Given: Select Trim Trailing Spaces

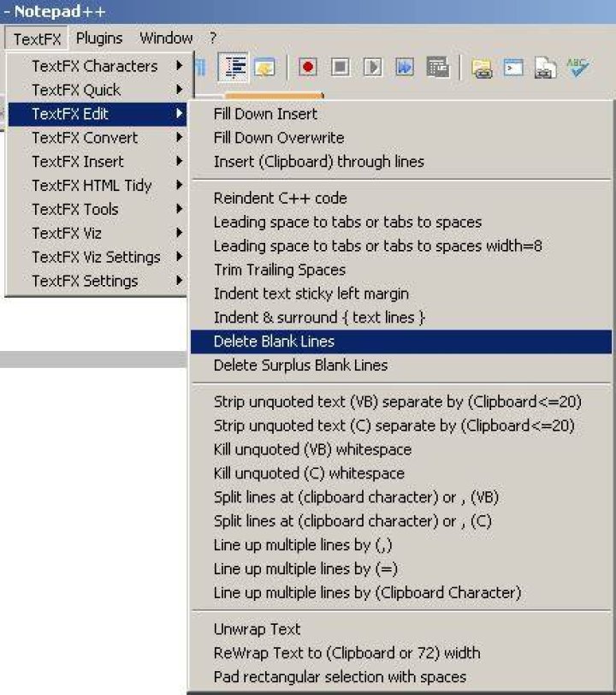Looking at the screenshot, I should click(x=401, y=270).
